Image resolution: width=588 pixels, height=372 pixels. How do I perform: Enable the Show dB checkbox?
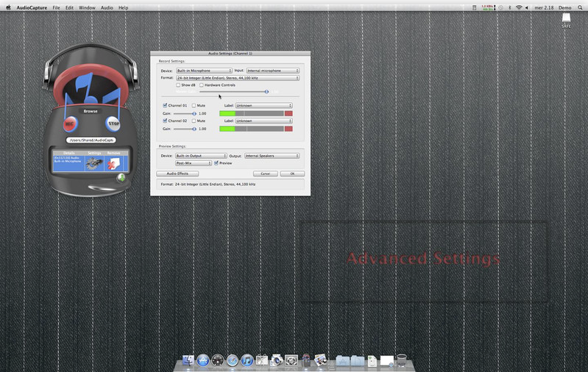pos(179,85)
